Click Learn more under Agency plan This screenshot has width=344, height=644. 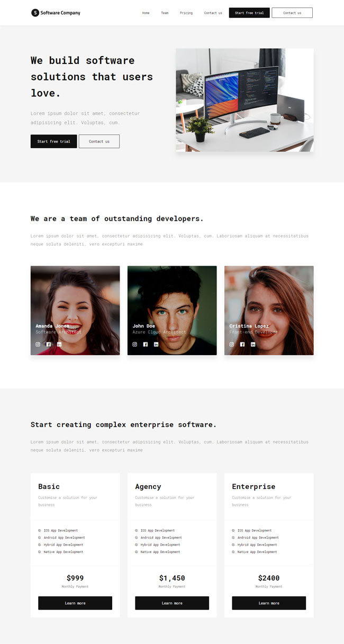pos(172,603)
